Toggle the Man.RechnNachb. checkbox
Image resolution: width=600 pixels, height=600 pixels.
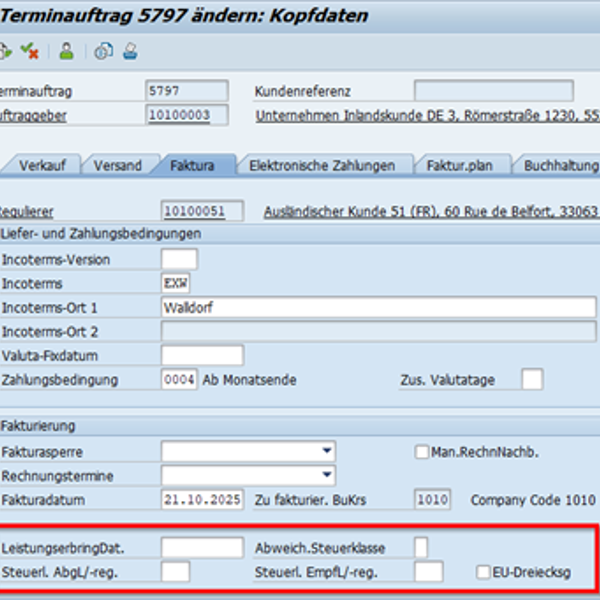tap(422, 452)
